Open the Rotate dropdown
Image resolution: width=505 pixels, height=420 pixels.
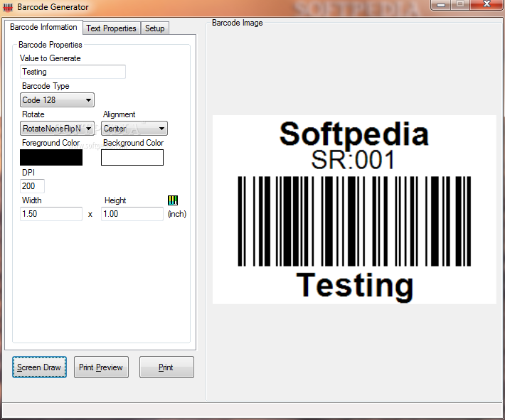point(57,129)
